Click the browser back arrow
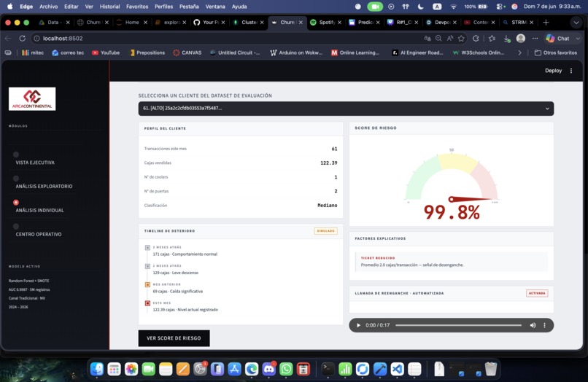The width and height of the screenshot is (588, 382). (x=8, y=38)
